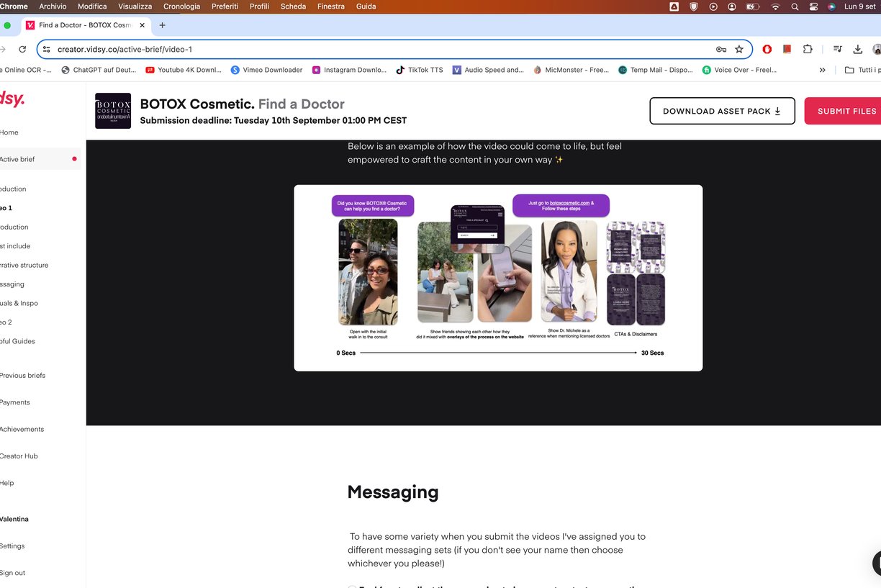Open Payments in the sidebar
This screenshot has height=588, width=881.
pos(15,402)
